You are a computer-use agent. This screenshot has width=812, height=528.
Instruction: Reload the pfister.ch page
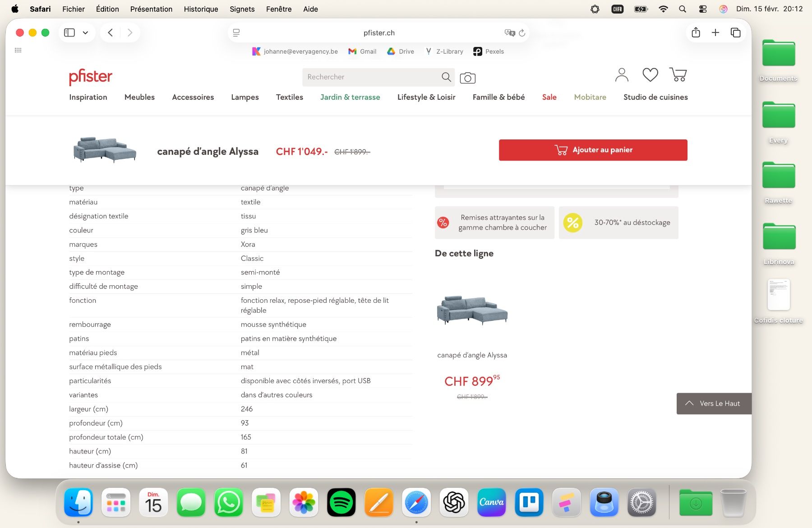522,32
